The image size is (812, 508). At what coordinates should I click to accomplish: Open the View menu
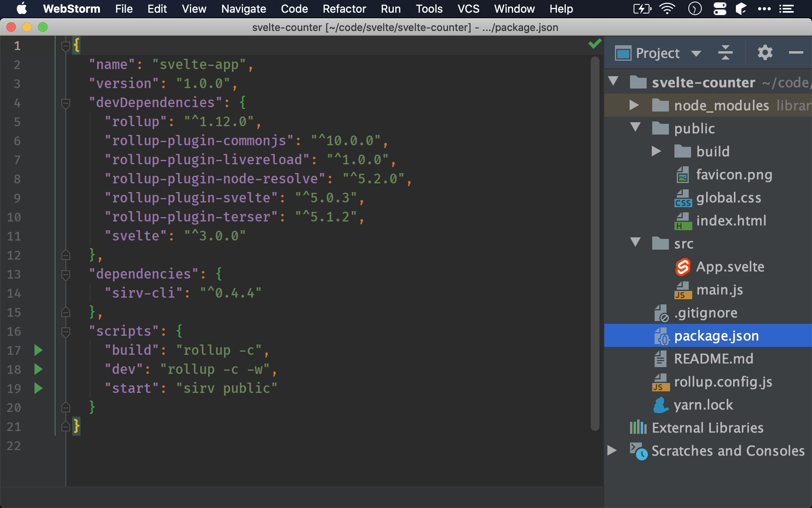pyautogui.click(x=194, y=9)
